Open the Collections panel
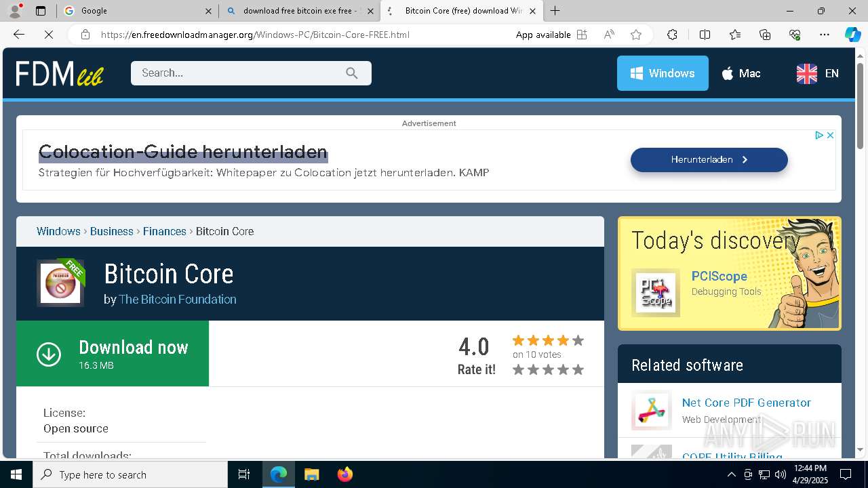The width and height of the screenshot is (868, 488). (765, 35)
